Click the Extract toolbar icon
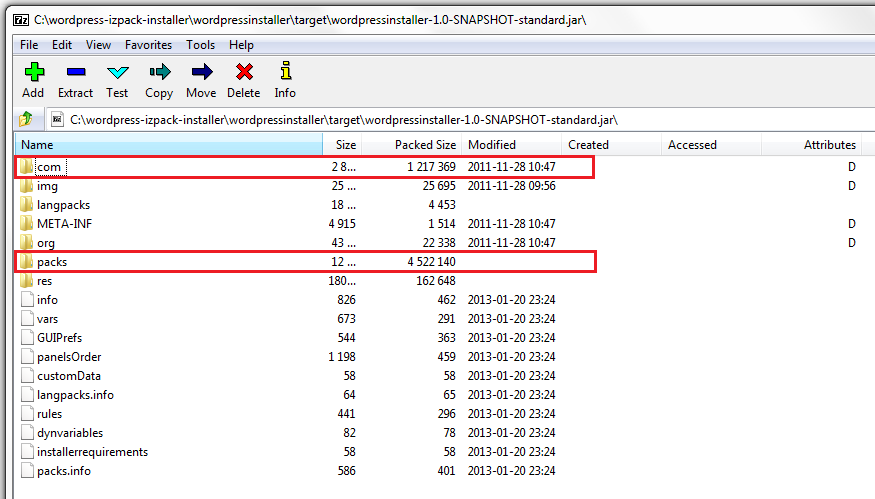Image resolution: width=875 pixels, height=499 pixels. pos(75,79)
